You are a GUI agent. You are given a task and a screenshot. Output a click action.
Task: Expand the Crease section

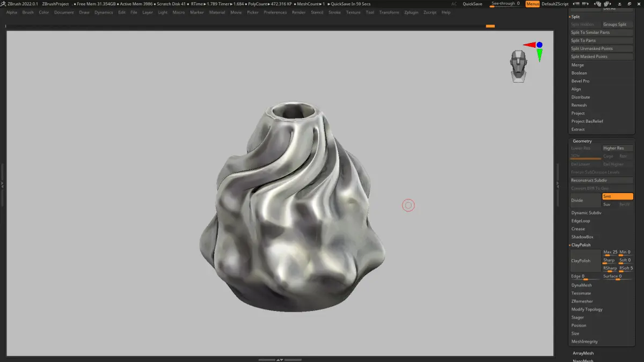pos(578,229)
